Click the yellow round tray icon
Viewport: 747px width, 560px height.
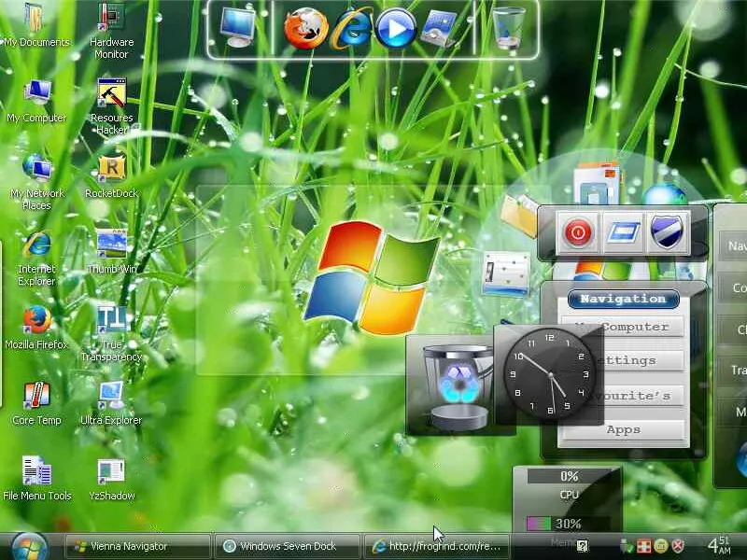point(661,546)
